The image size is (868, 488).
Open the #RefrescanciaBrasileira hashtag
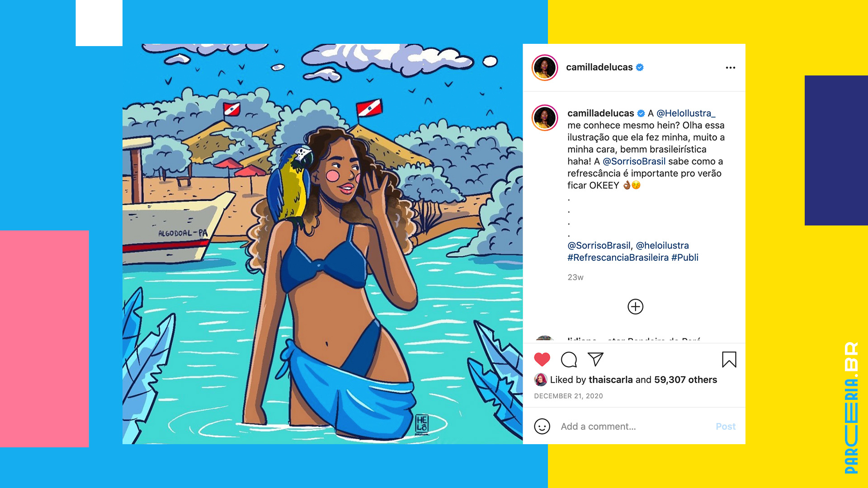[618, 258]
